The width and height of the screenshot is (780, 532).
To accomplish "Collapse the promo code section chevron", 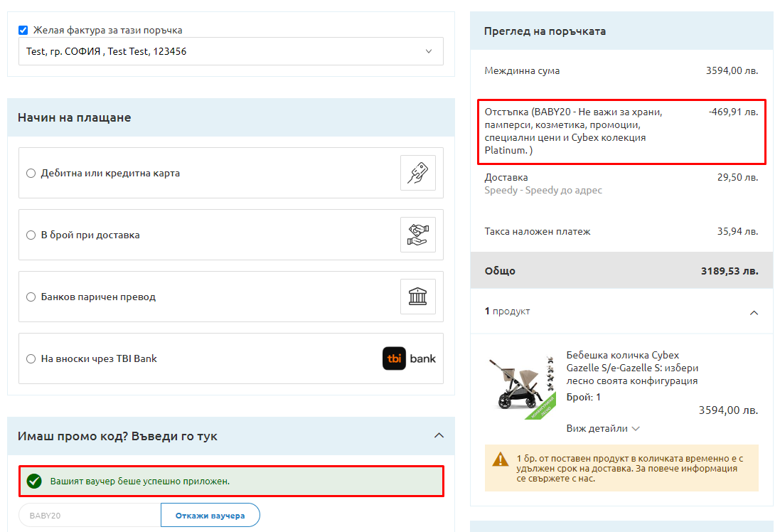I will (439, 435).
